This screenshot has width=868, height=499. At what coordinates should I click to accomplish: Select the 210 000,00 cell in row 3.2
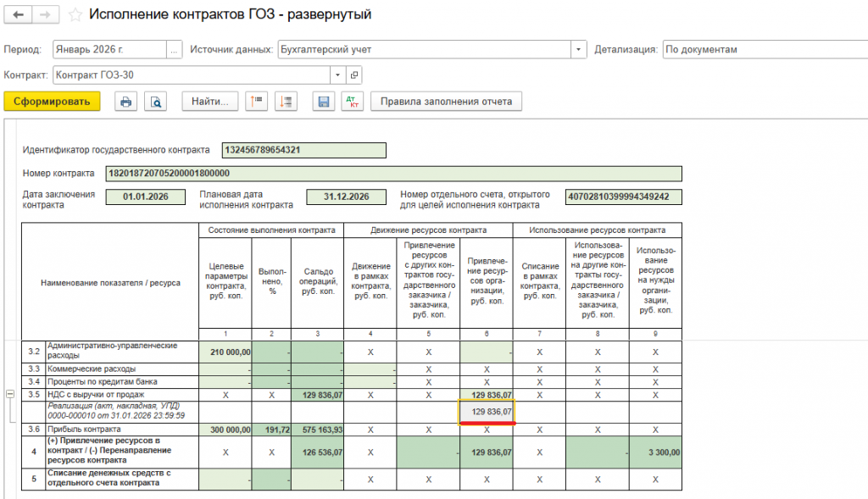tap(225, 352)
